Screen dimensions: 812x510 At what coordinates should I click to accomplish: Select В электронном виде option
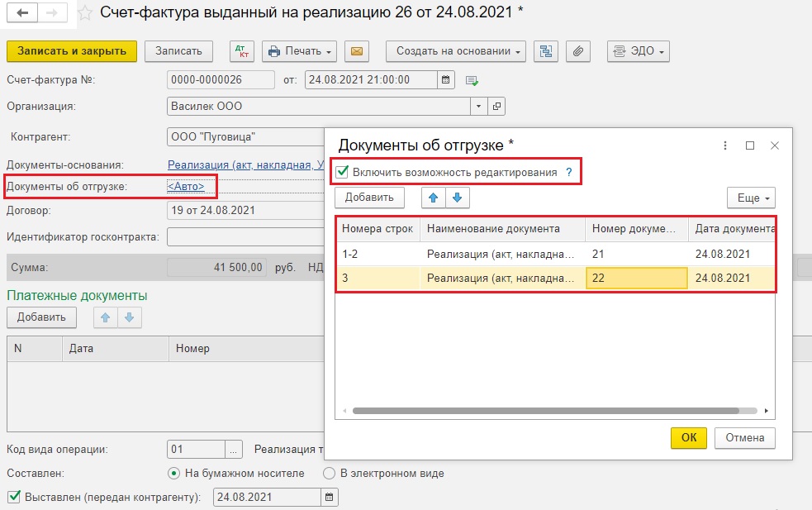click(x=329, y=473)
